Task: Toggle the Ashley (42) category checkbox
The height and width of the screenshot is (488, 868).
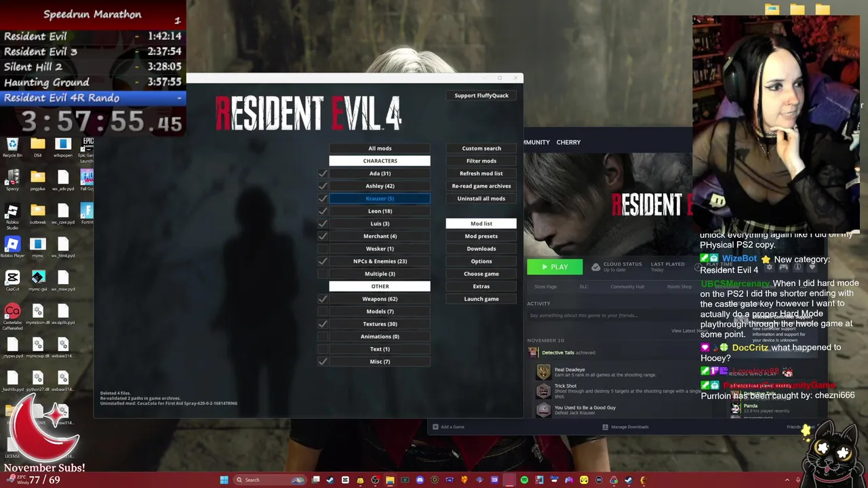Action: [x=323, y=186]
